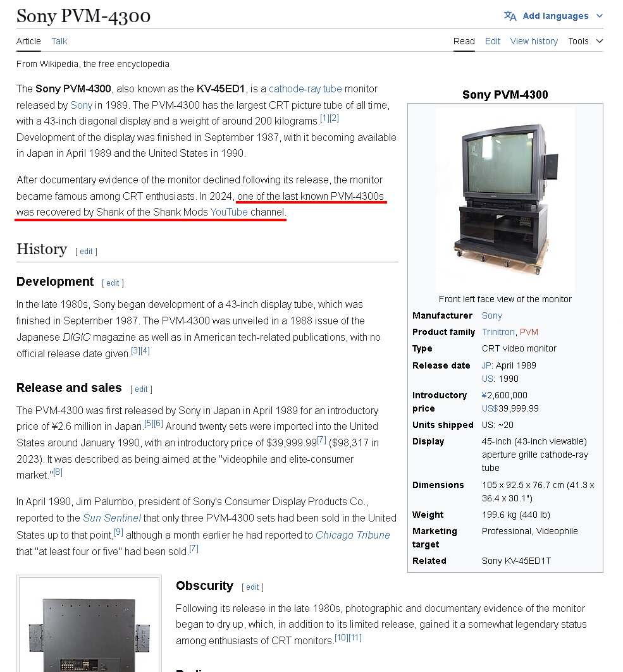Image resolution: width=623 pixels, height=672 pixels.
Task: Click the "Release and sales" heading
Action: point(69,388)
